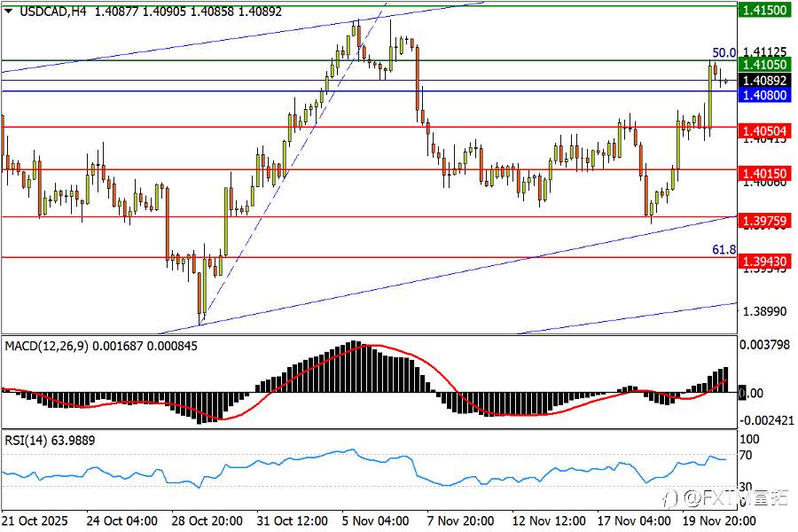Viewport: 798px width, 532px height.
Task: Click the triangle arrow before USDCAD,H4
Action: tap(8, 11)
